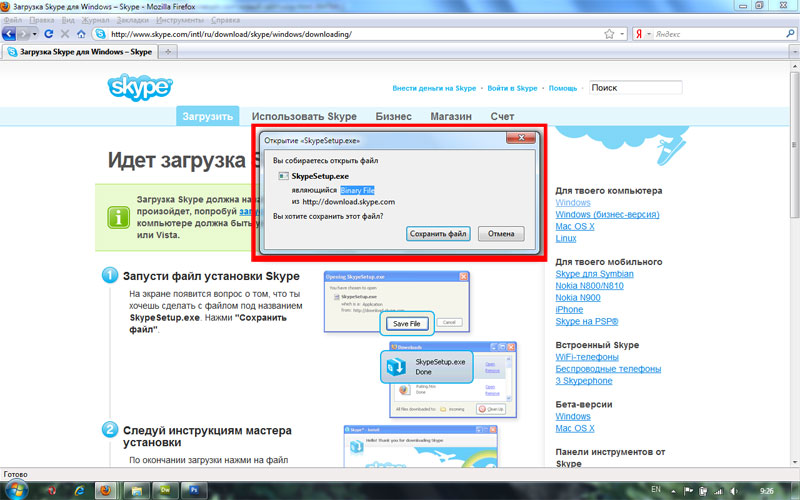The height and width of the screenshot is (500, 800).
Task: Open Skype для Symbian link
Action: pos(594,274)
